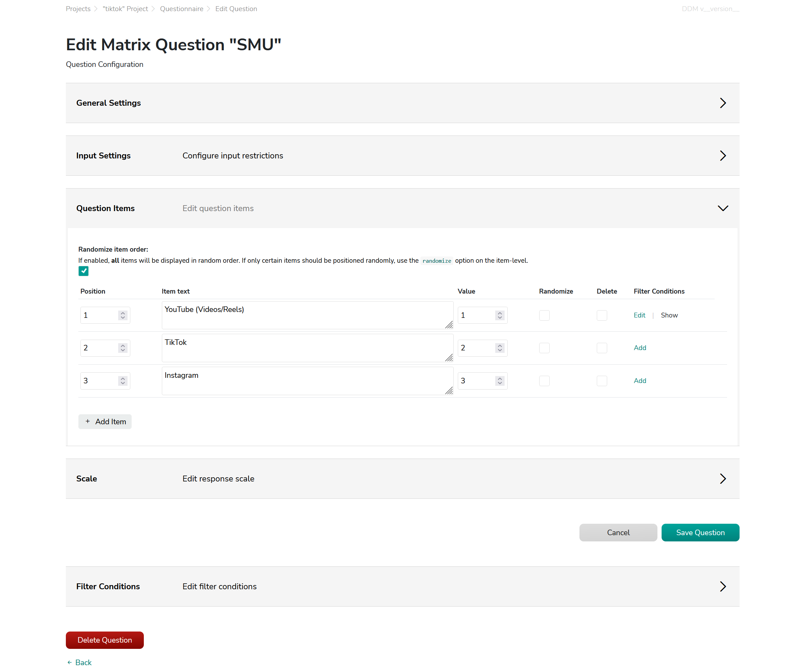Mark the Instagram item for deletion
The width and height of the screenshot is (812, 670).
601,381
